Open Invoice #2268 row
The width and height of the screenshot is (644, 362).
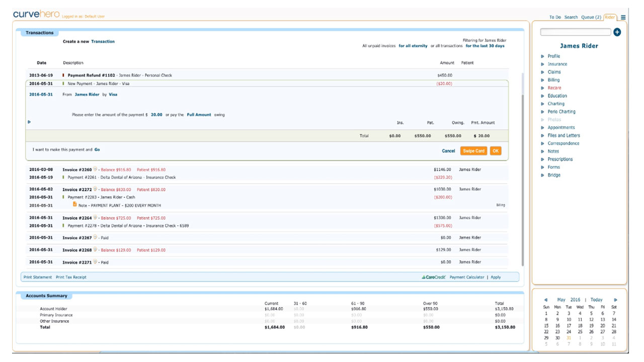pos(267,250)
